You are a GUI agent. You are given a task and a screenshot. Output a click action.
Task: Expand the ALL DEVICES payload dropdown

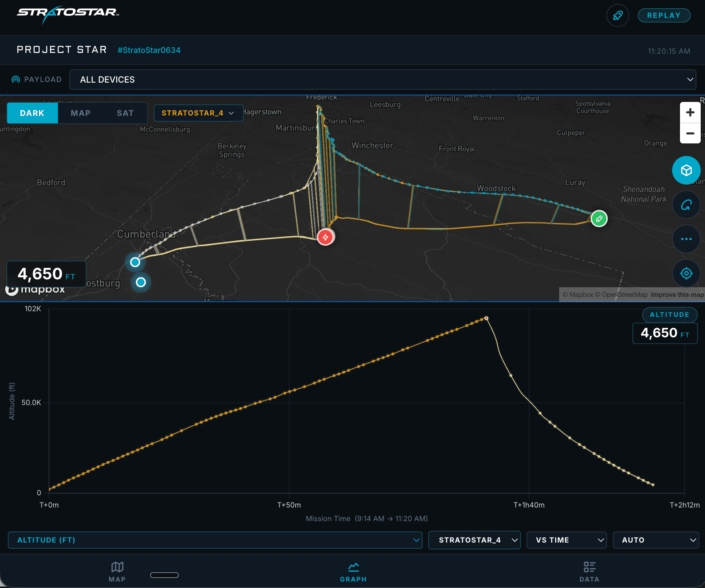[383, 79]
